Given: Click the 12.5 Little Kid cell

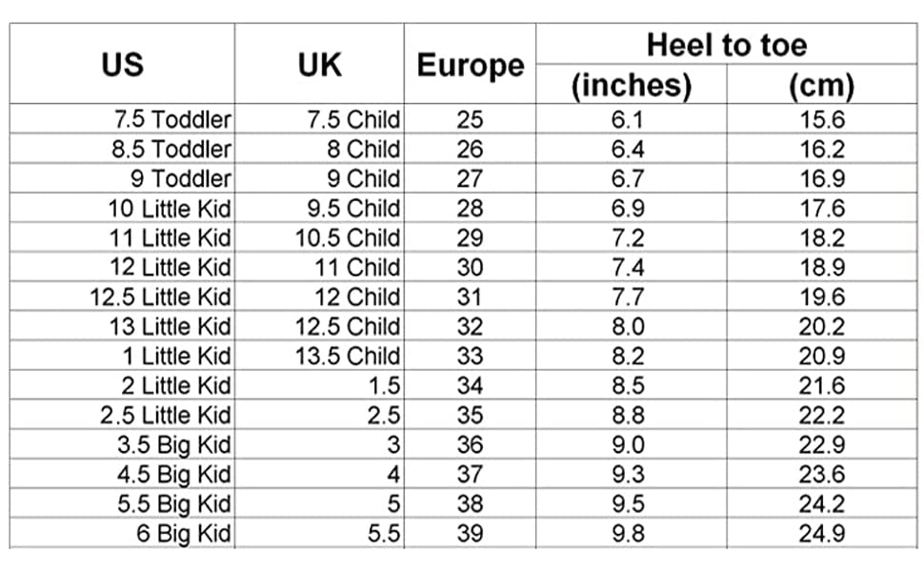Looking at the screenshot, I should tap(160, 297).
